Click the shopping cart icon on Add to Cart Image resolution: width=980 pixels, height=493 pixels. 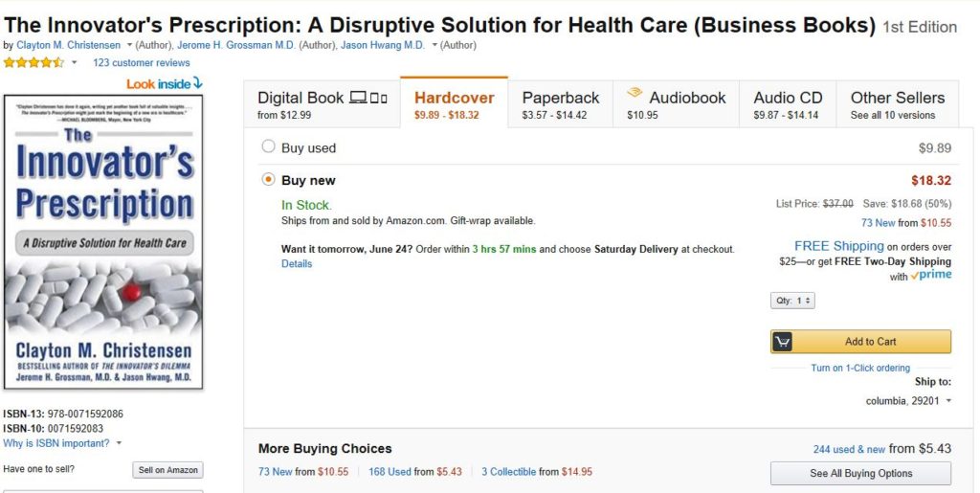[x=783, y=342]
